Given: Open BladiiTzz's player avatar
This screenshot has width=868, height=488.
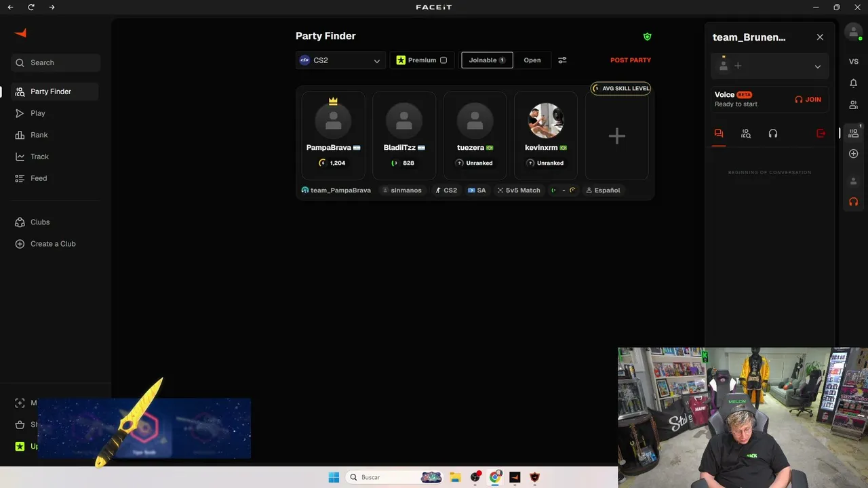Looking at the screenshot, I should click(x=404, y=121).
